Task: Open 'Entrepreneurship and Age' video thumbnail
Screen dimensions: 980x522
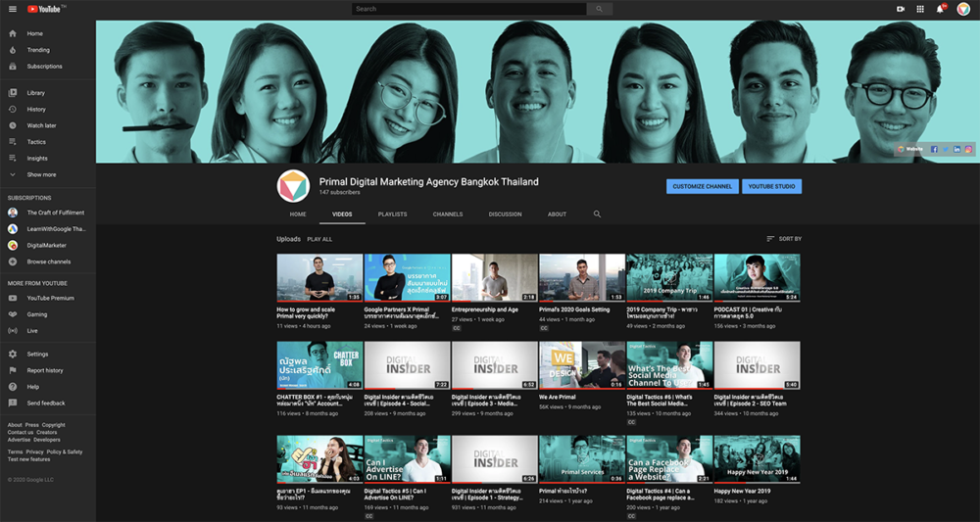Action: click(494, 278)
